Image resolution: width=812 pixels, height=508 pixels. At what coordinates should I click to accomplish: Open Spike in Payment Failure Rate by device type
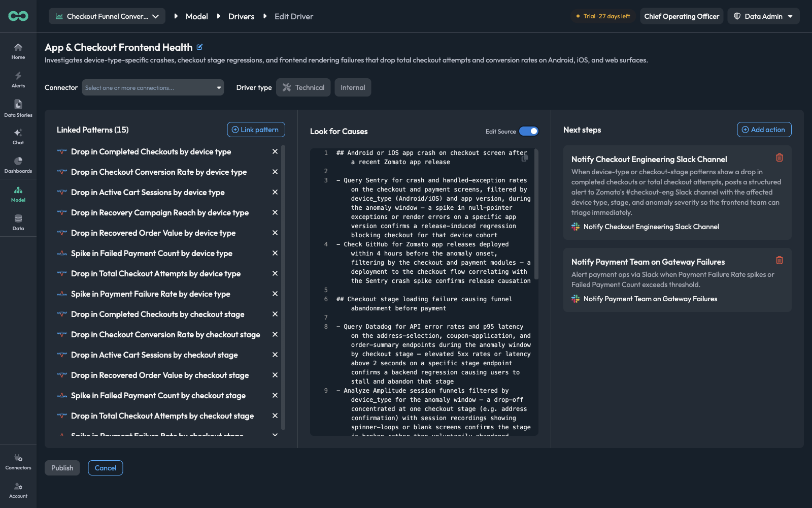[x=151, y=294]
